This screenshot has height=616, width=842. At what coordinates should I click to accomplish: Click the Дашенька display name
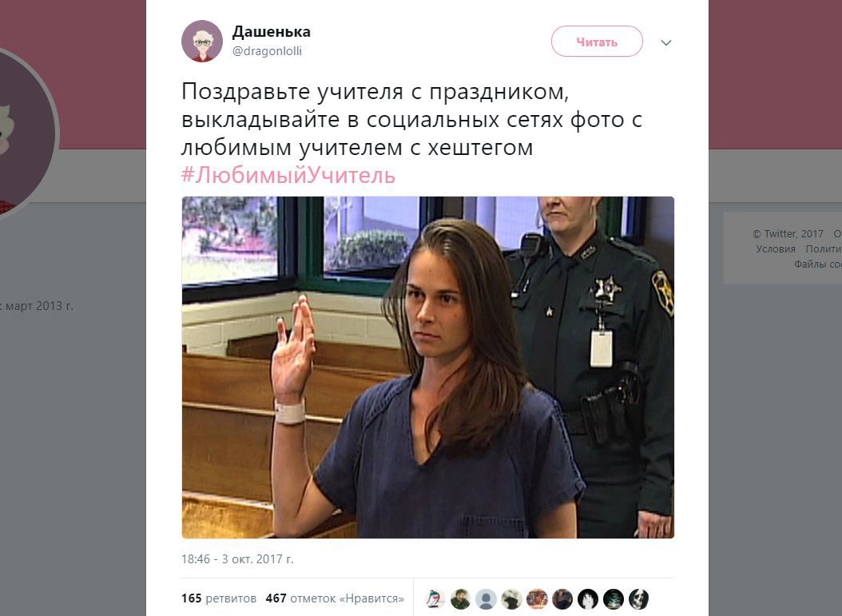click(x=271, y=32)
